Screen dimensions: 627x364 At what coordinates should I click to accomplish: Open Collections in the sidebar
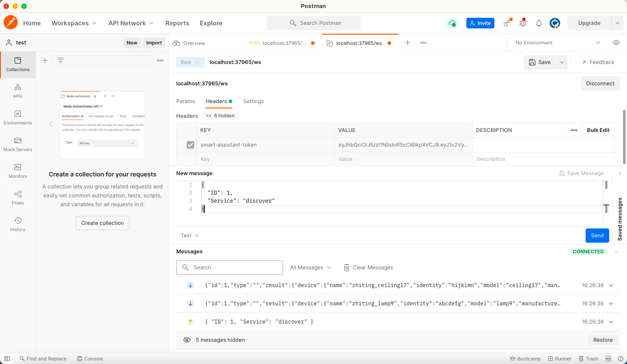pyautogui.click(x=18, y=64)
